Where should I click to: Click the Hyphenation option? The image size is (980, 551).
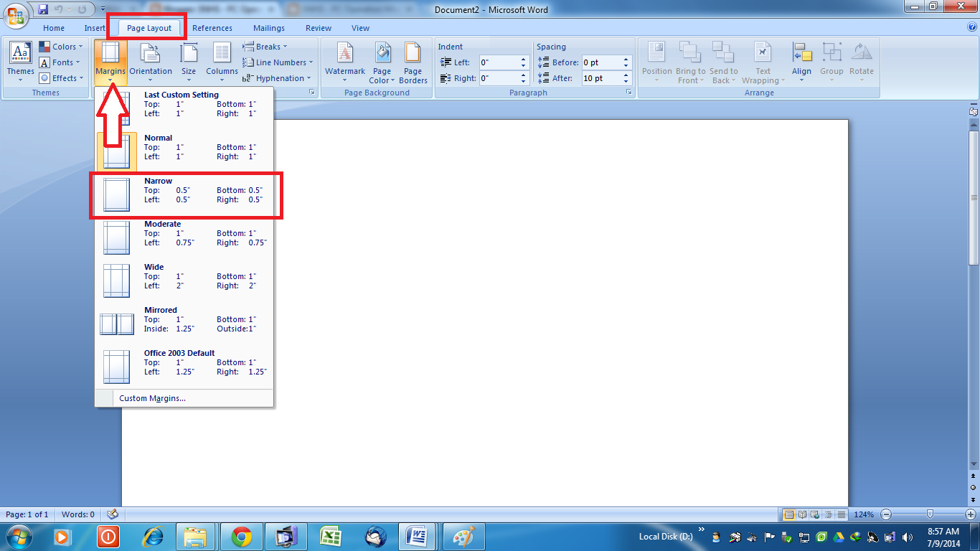click(x=278, y=77)
